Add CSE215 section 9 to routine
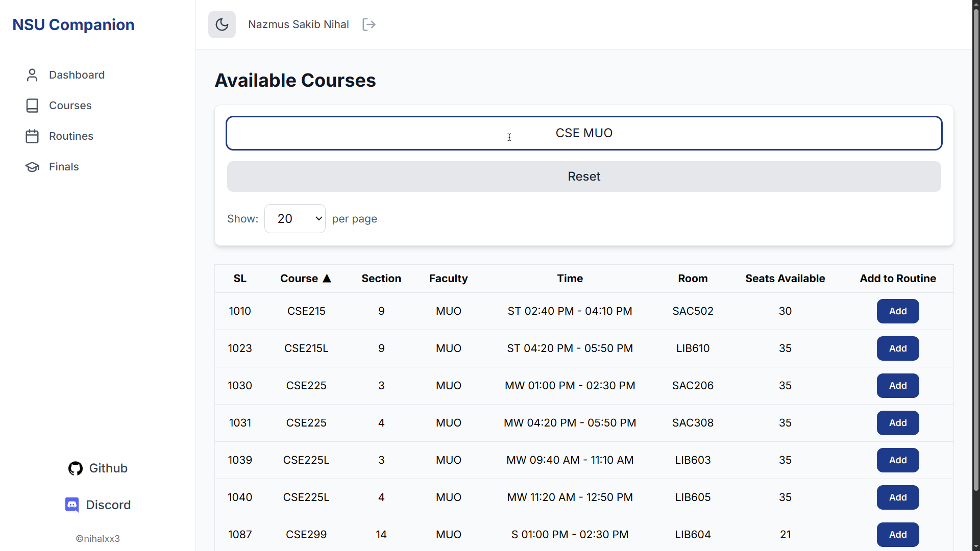The height and width of the screenshot is (551, 980). pyautogui.click(x=897, y=311)
